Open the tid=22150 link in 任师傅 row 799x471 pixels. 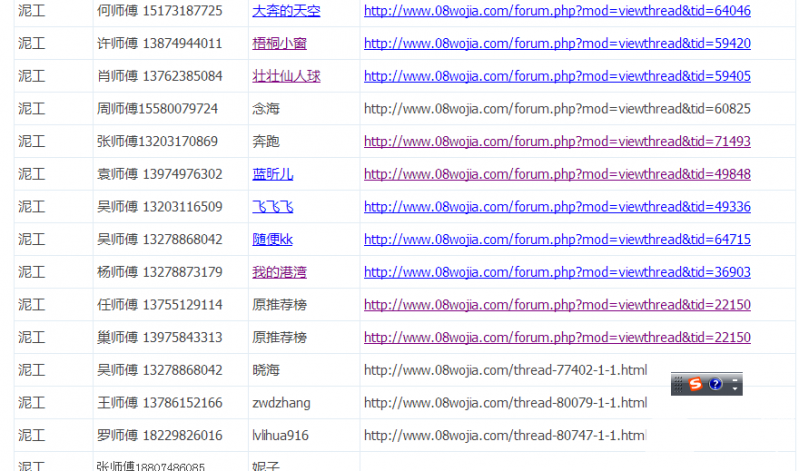point(557,305)
